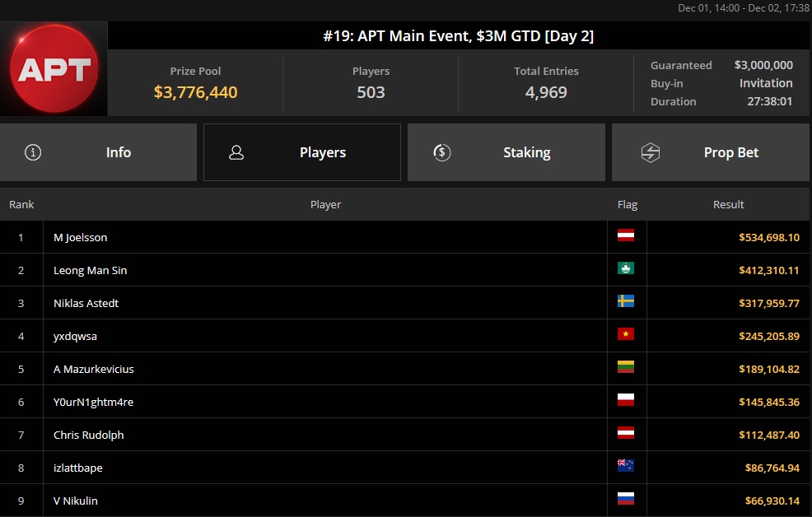Click the Vietnam flag for yxdqwsa
Image resolution: width=812 pixels, height=517 pixels.
626,334
